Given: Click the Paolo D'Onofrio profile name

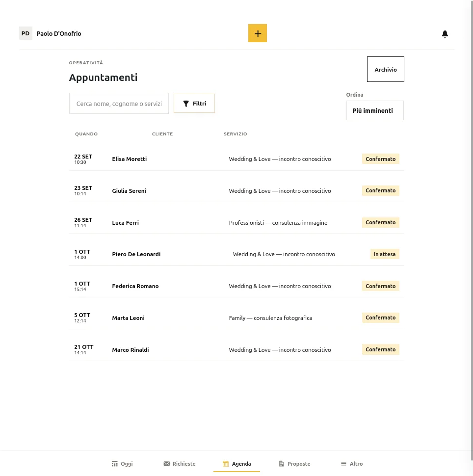Looking at the screenshot, I should (59, 33).
